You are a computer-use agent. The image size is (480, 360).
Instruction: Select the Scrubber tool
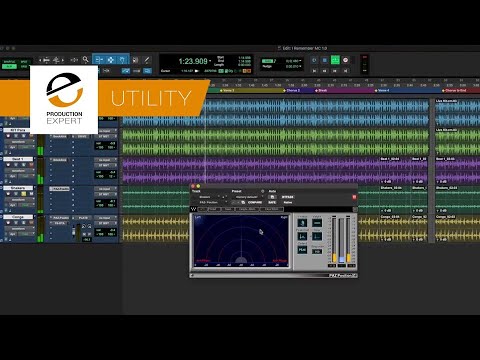click(135, 60)
